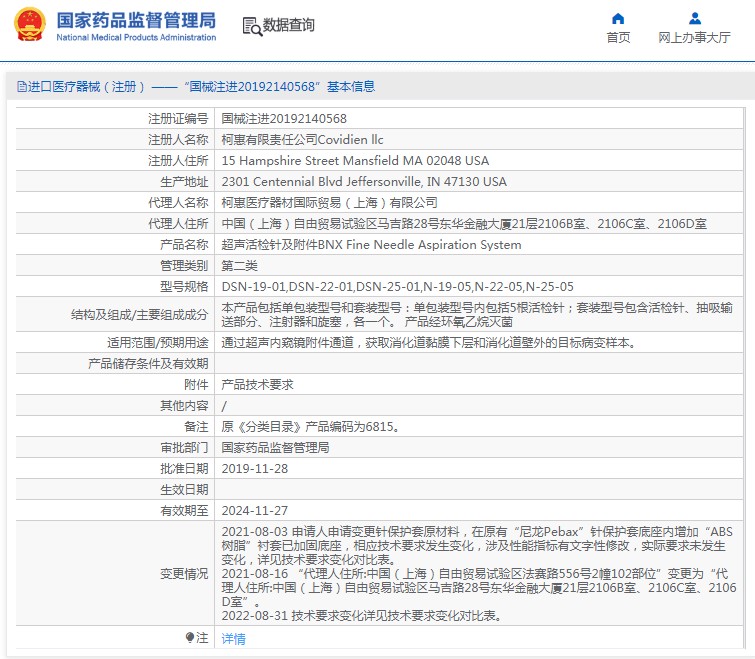Click the 首页 house icon
755x659 pixels.
pos(618,18)
